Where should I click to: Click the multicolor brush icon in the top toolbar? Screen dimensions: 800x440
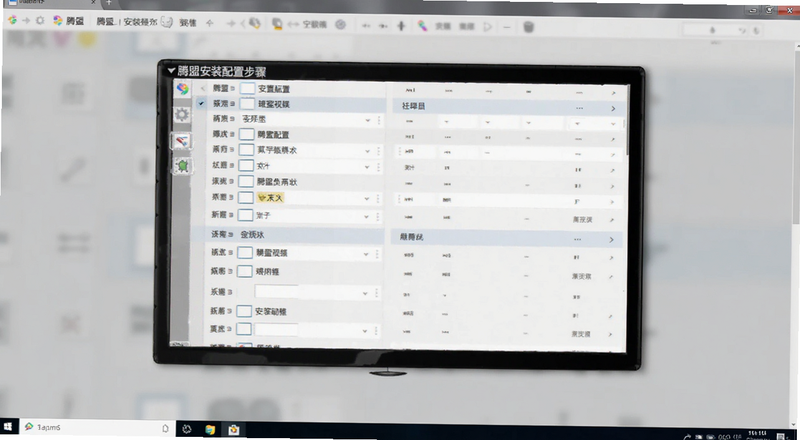pos(422,26)
